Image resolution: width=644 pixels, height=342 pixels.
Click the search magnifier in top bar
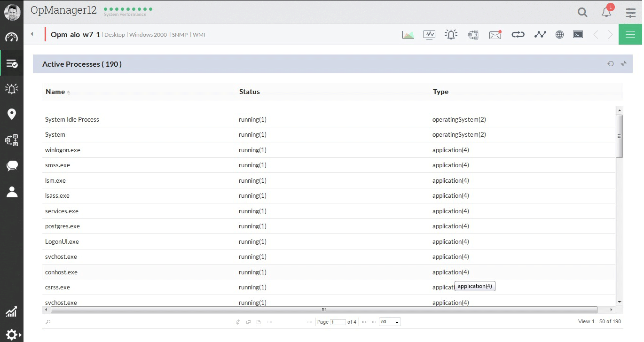[x=582, y=12]
